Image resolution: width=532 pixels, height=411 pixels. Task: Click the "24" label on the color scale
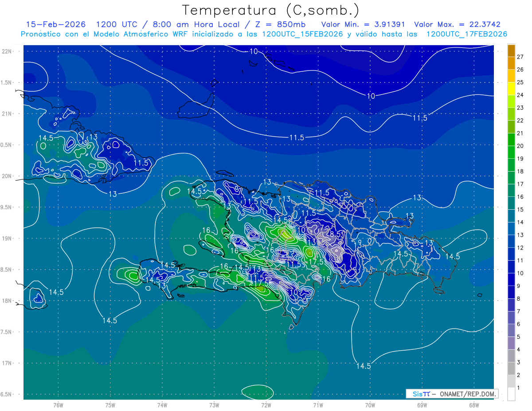520,95
